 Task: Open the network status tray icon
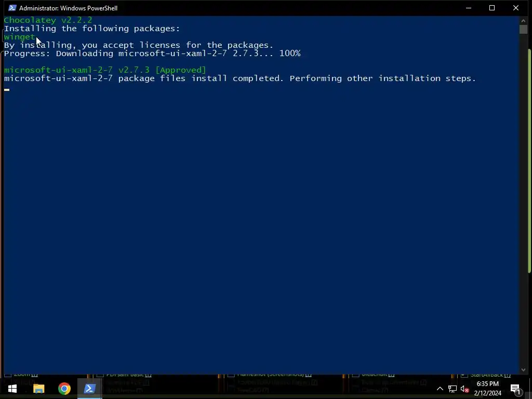pyautogui.click(x=453, y=389)
